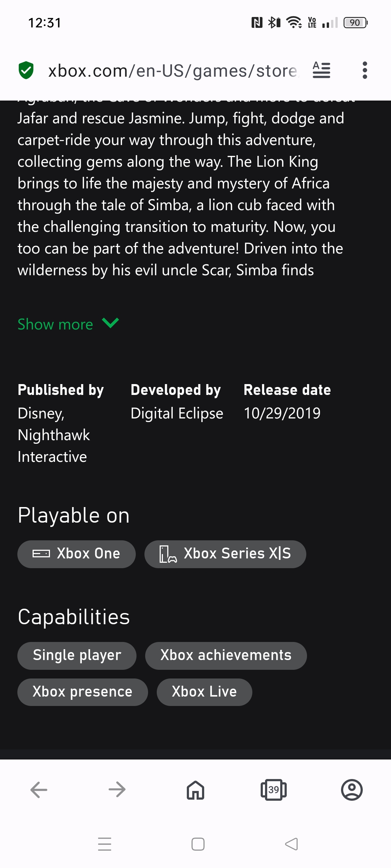391x868 pixels.
Task: Tap the Xbox presence capability tag
Action: click(83, 692)
